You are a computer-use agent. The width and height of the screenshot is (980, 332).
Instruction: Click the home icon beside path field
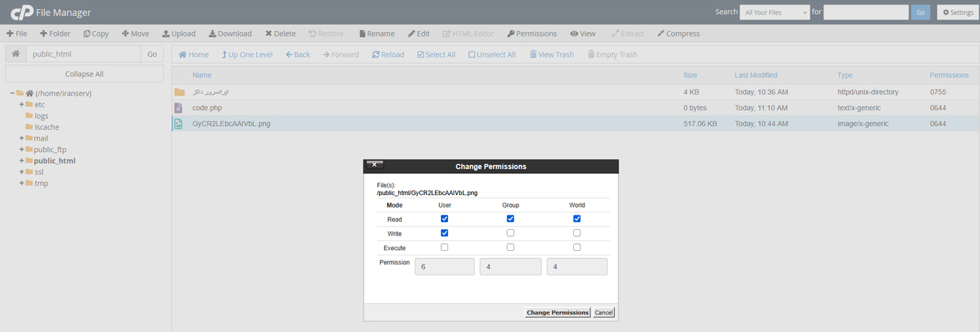click(x=15, y=54)
